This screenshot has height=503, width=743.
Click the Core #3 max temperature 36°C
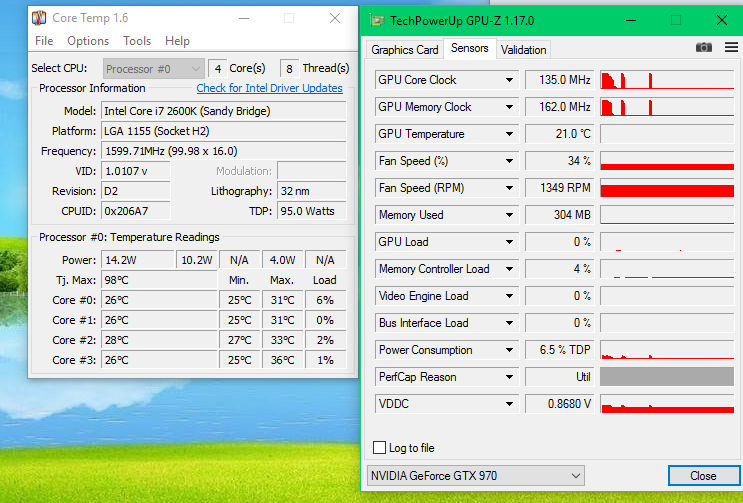point(282,360)
